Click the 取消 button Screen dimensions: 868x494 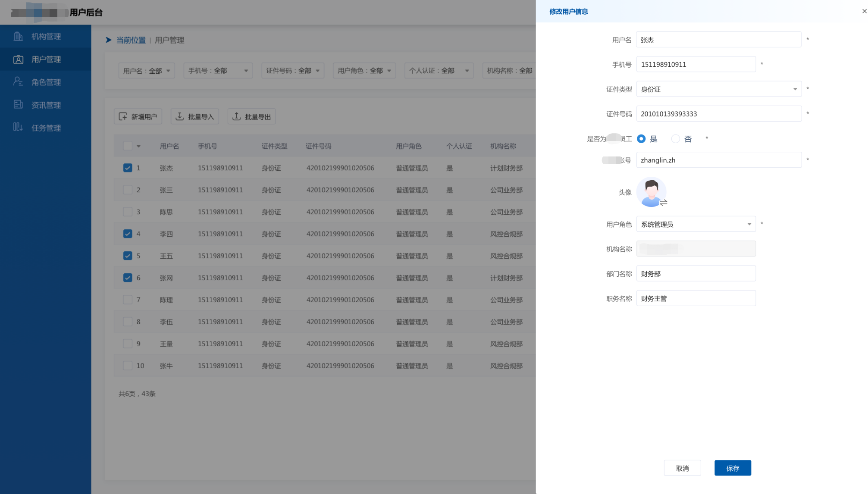(682, 468)
